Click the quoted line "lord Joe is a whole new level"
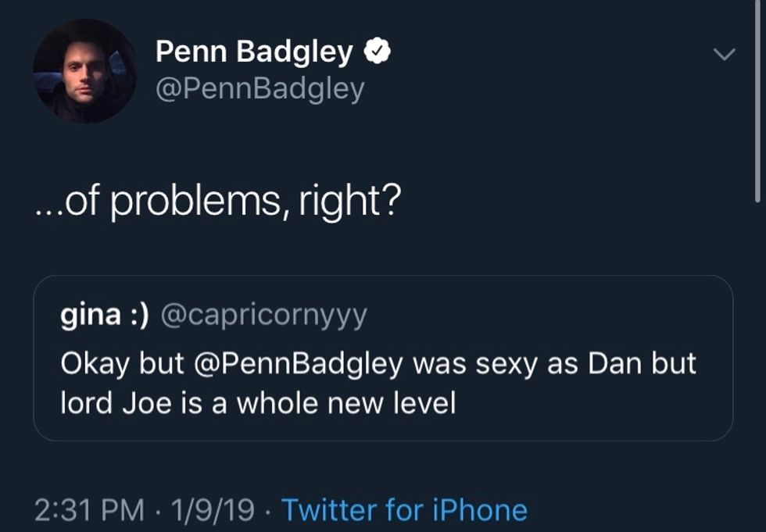This screenshot has width=766, height=532. click(x=258, y=403)
